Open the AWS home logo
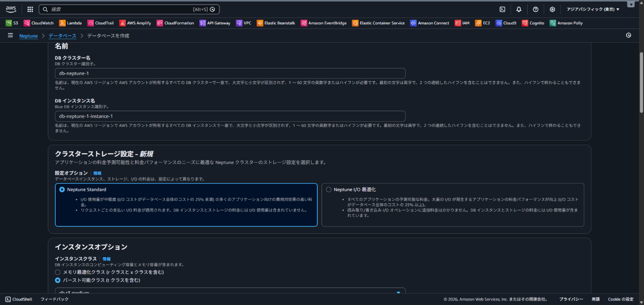The image size is (644, 305). tap(11, 9)
